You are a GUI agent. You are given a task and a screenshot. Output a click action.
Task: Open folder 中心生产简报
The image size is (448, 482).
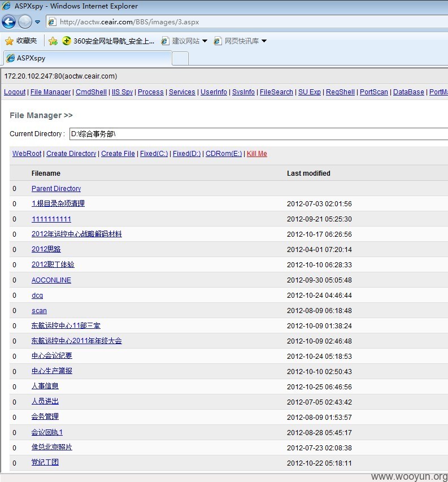(x=51, y=371)
